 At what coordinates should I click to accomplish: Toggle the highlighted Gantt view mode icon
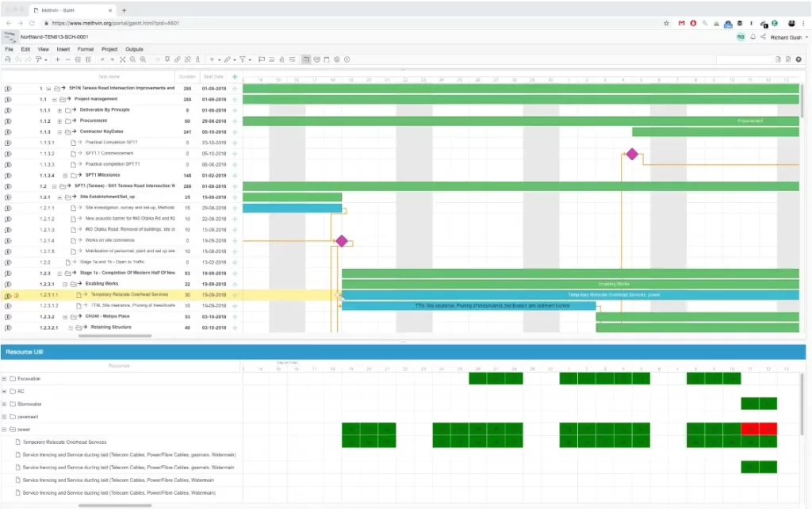point(307,59)
